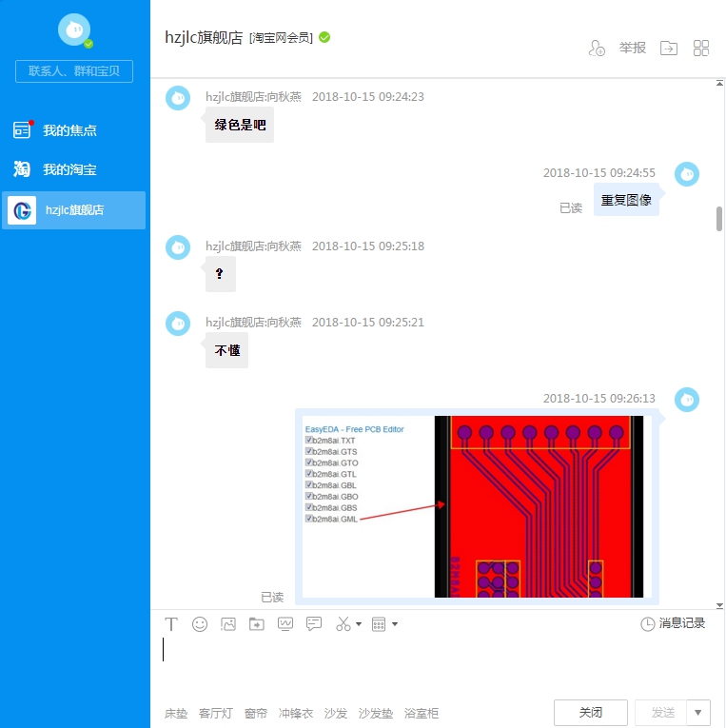Click the message text input area
726x728 pixels.
click(x=436, y=666)
